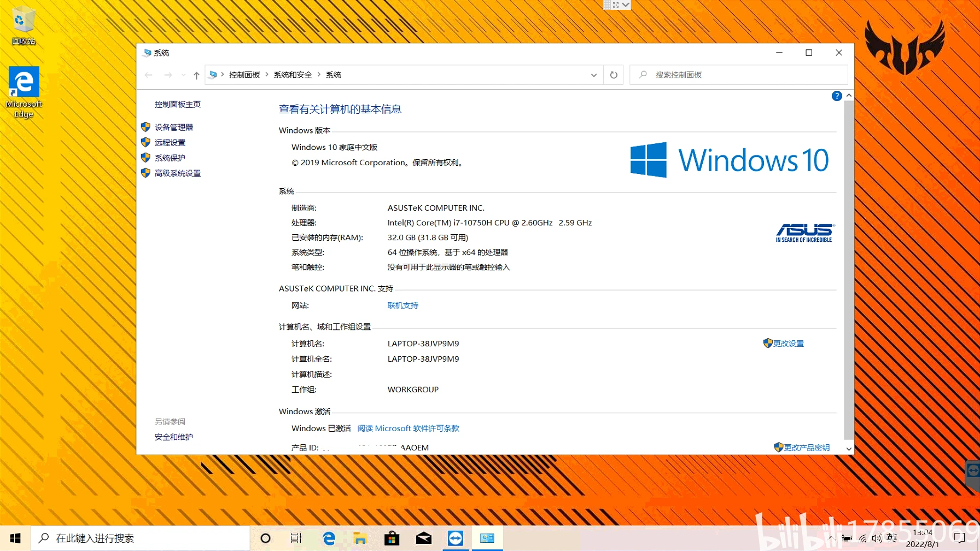Click the processor value i7-10750H text
Screen dimensions: 980x551
(x=489, y=223)
